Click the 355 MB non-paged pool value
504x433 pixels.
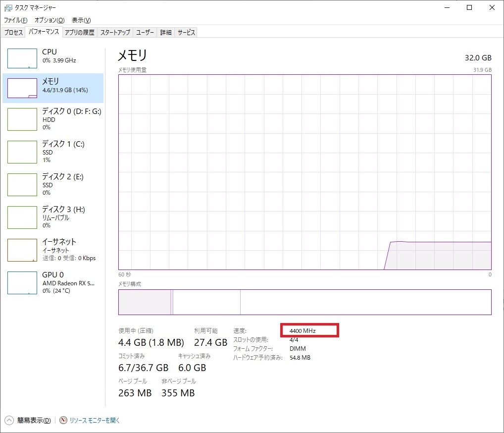point(178,393)
